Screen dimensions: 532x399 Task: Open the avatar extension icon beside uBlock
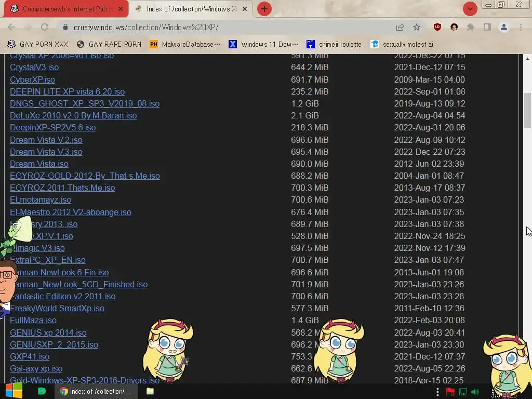[454, 27]
